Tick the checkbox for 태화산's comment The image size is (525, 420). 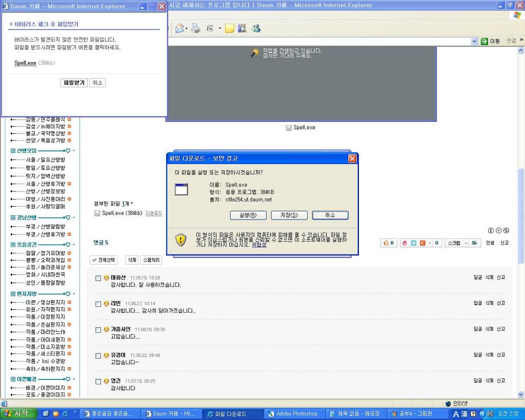coord(98,278)
